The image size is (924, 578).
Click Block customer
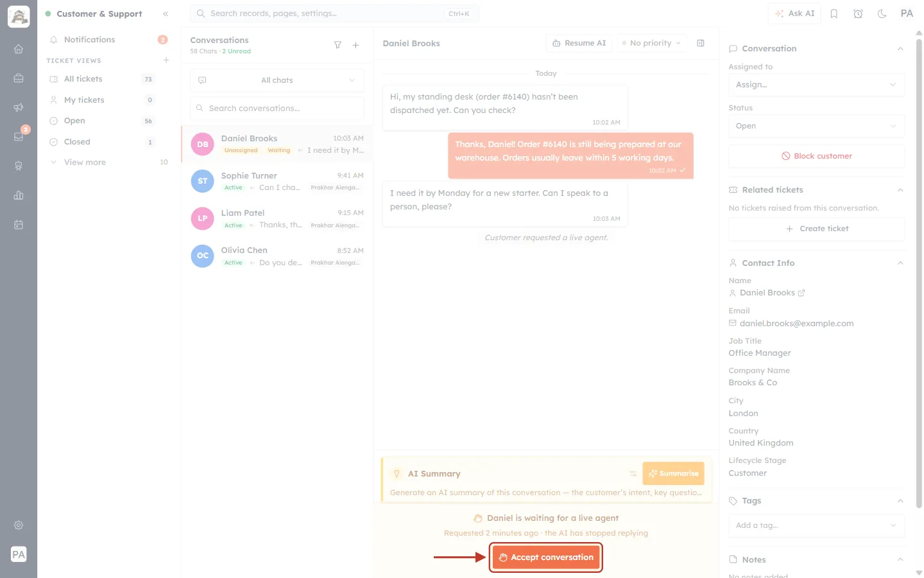point(816,156)
